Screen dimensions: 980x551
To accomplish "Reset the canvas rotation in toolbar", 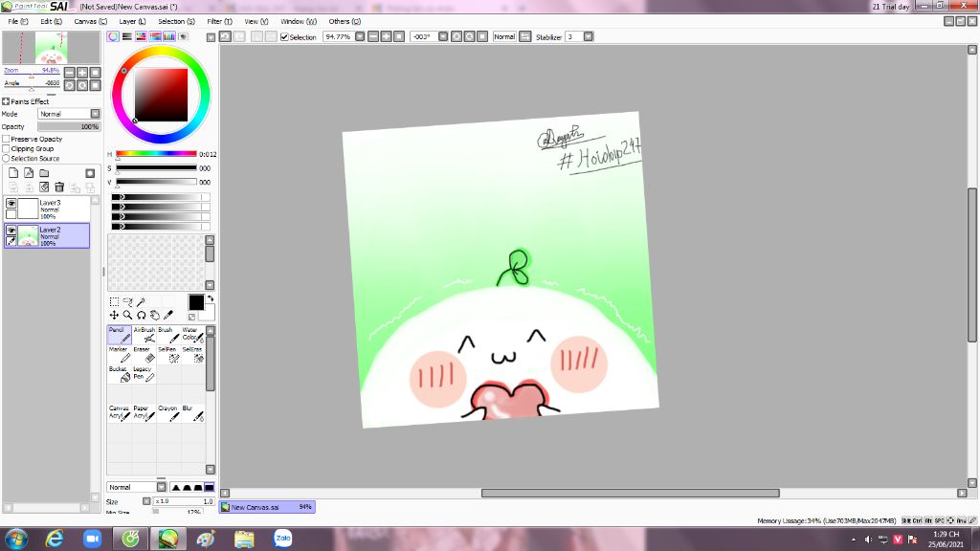I will point(482,37).
